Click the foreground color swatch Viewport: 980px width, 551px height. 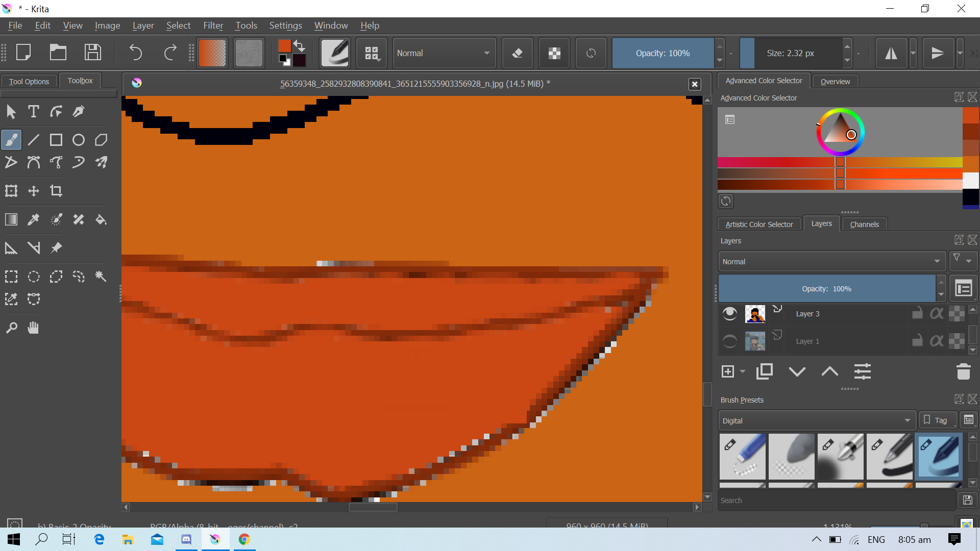pos(284,46)
